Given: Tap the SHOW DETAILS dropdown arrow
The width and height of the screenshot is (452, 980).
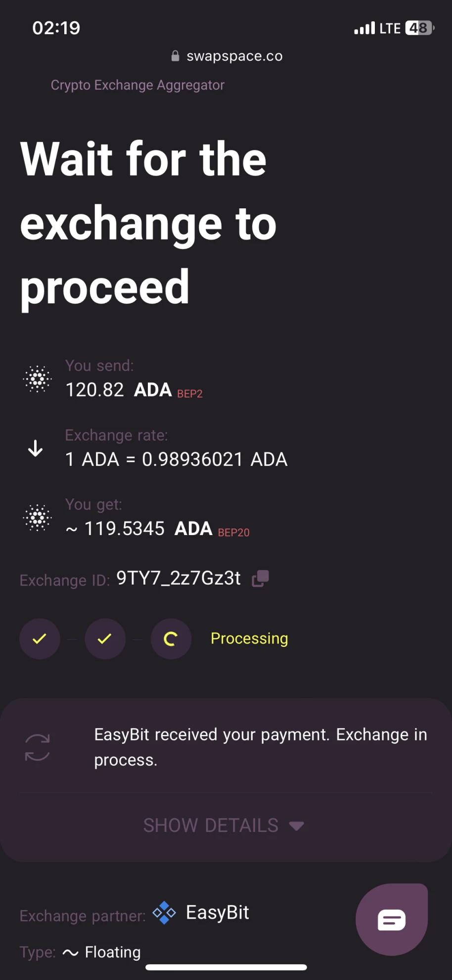Looking at the screenshot, I should click(296, 826).
